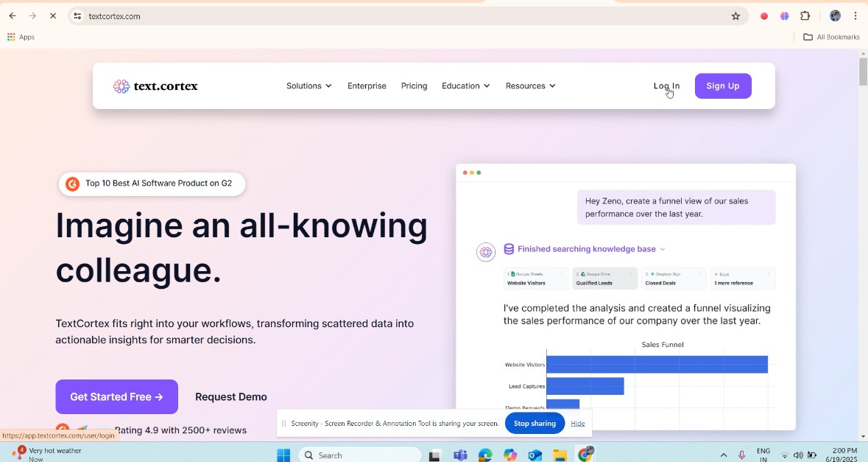Open the Closed Deals reference card
This screenshot has height=462, width=868.
pos(674,279)
